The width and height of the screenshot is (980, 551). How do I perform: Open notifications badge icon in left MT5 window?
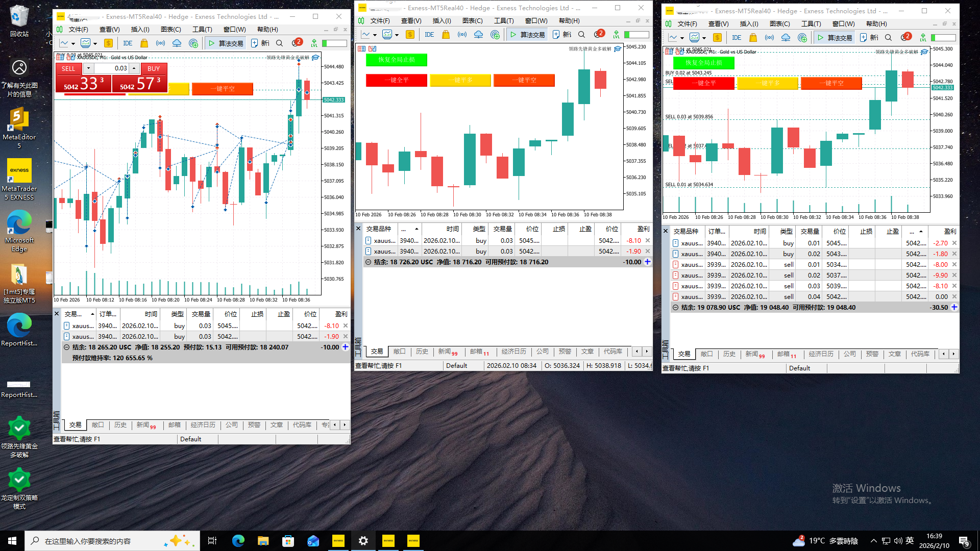click(297, 43)
